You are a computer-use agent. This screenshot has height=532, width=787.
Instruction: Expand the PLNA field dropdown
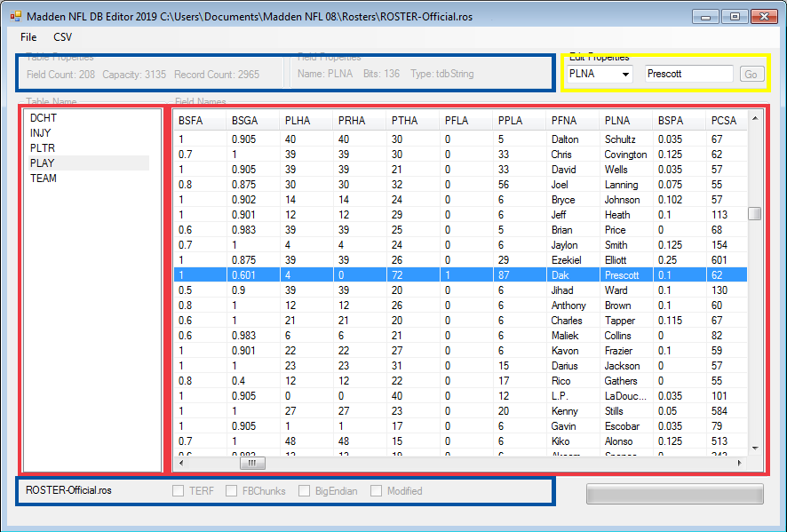pos(625,75)
